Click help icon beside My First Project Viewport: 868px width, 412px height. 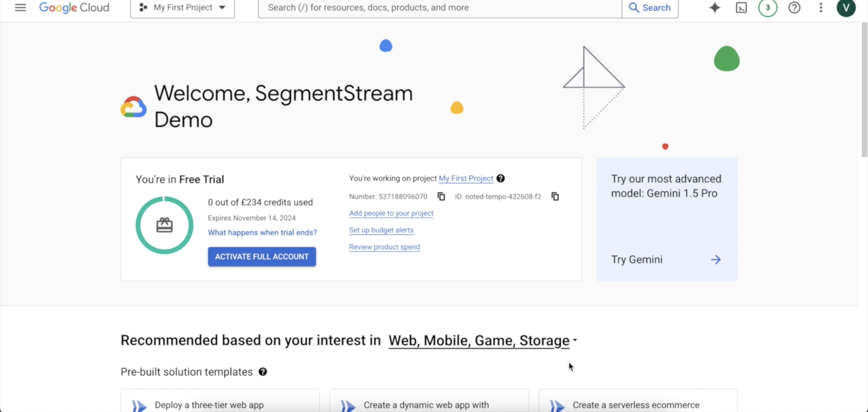tap(501, 178)
